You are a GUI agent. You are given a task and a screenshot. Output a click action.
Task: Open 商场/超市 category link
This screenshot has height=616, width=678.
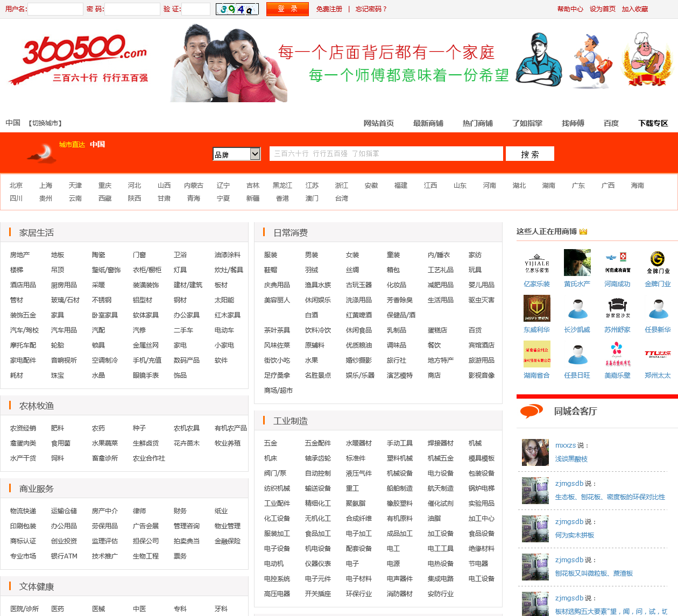[278, 391]
